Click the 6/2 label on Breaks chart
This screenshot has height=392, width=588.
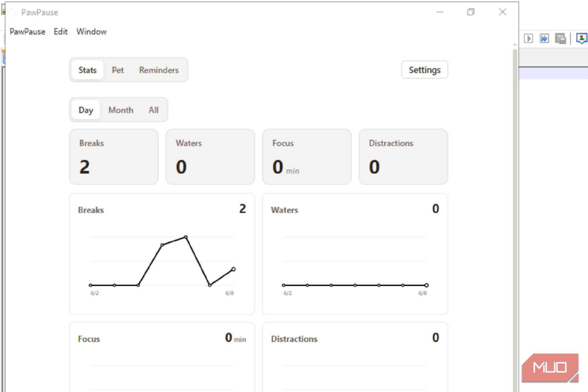point(95,293)
